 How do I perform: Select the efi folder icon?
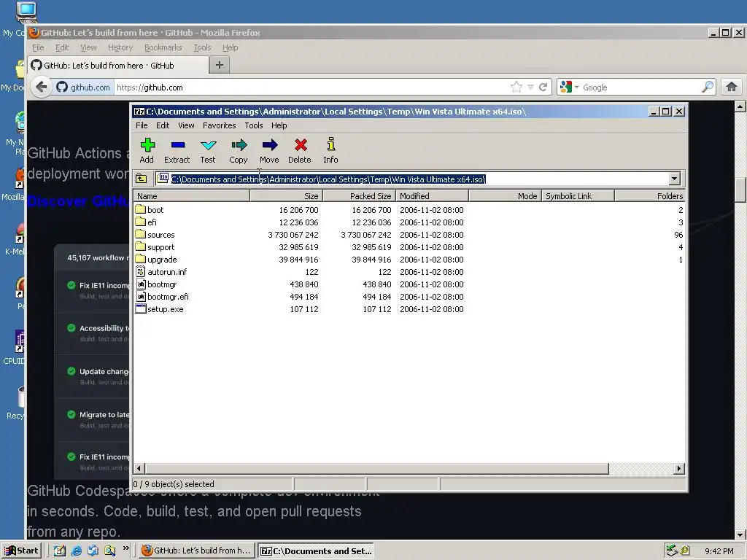tap(140, 222)
